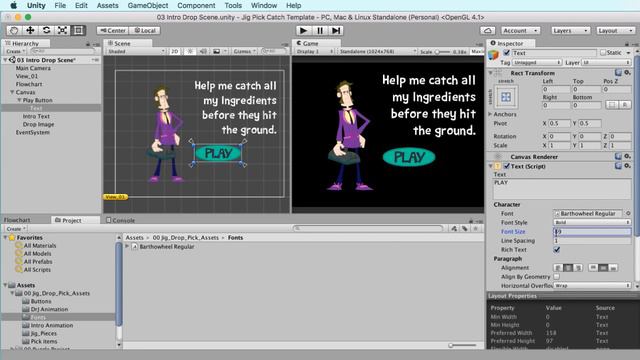Select Barthowheel Regular font asset

click(x=167, y=247)
